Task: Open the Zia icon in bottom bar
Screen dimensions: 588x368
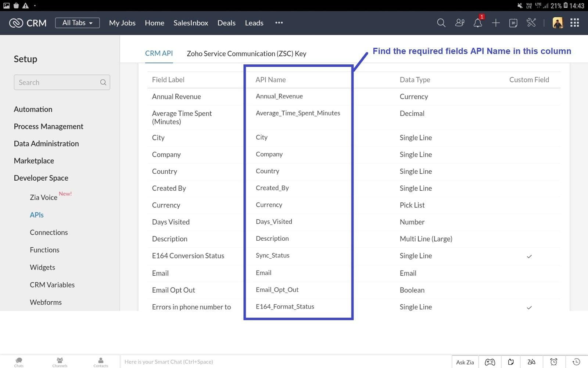Action: [531, 362]
